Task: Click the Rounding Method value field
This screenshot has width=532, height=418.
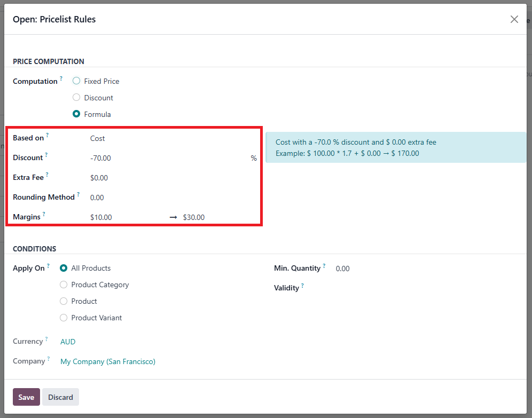Action: tap(171, 198)
